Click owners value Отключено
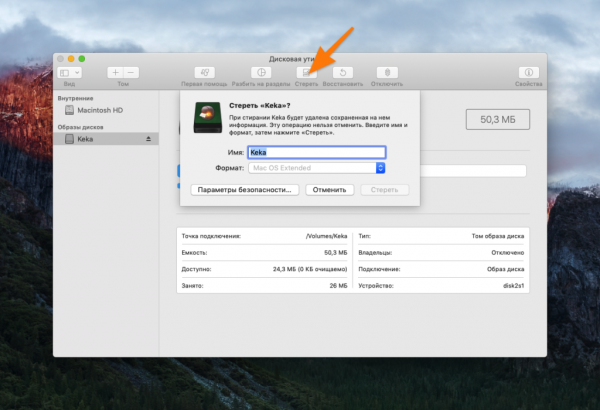This screenshot has height=410, width=600. coord(507,253)
